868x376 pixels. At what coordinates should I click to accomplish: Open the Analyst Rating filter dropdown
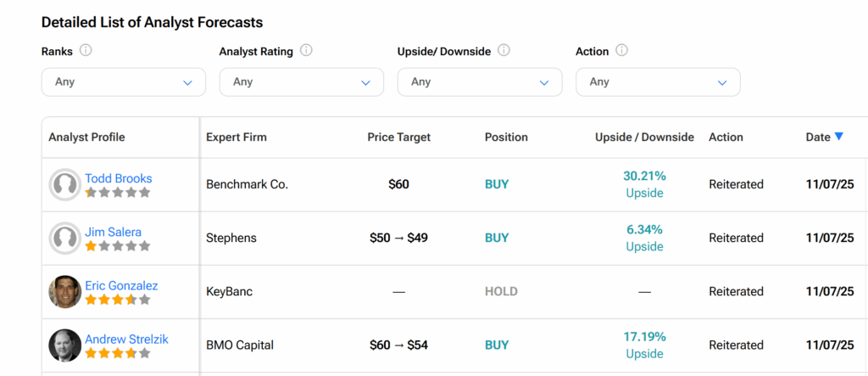[302, 82]
